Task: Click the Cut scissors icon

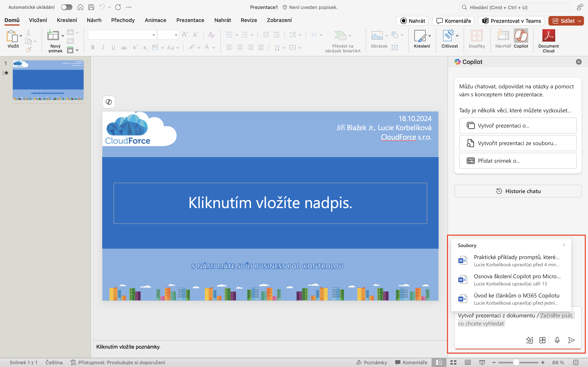Action: pos(28,33)
